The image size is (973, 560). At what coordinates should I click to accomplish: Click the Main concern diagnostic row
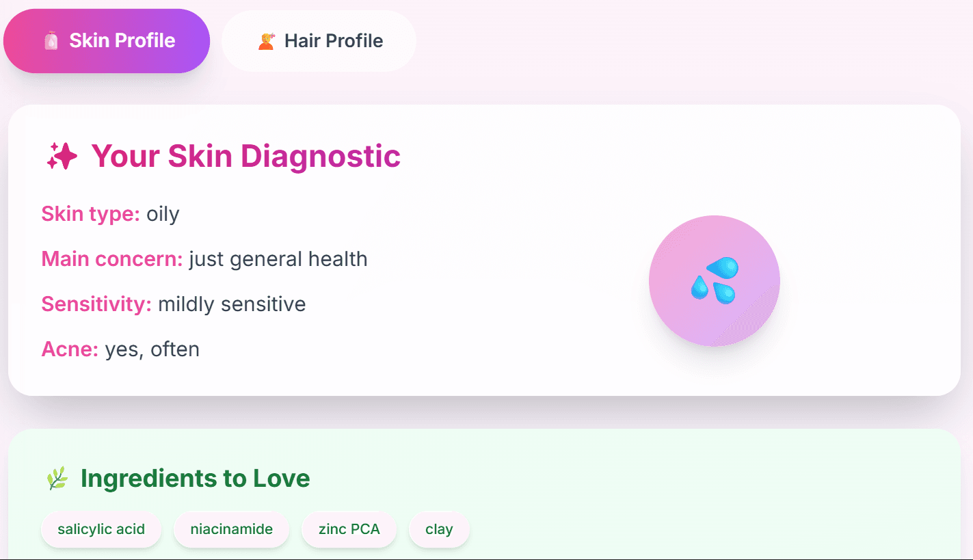pos(204,258)
